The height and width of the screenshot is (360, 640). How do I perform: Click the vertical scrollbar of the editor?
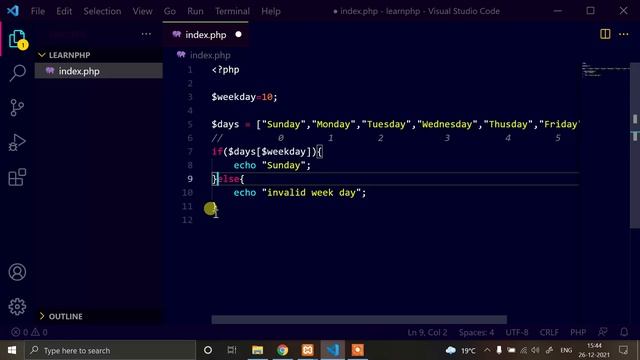pyautogui.click(x=635, y=145)
